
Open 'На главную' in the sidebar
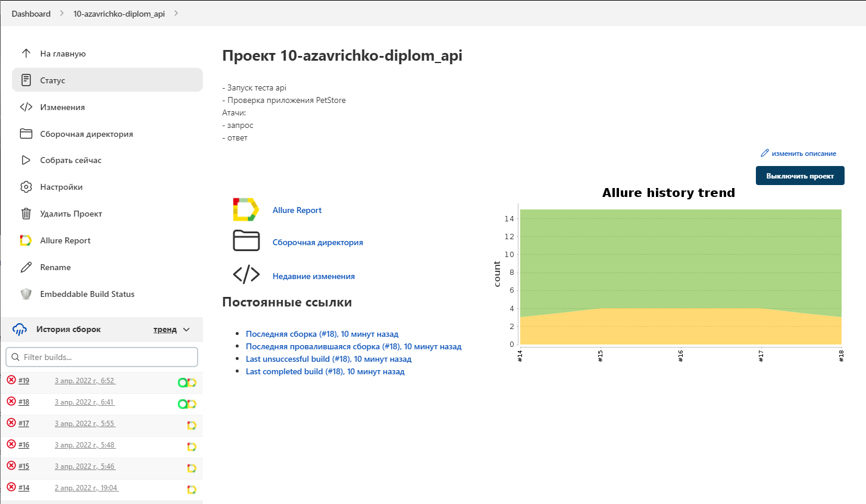pyautogui.click(x=107, y=54)
